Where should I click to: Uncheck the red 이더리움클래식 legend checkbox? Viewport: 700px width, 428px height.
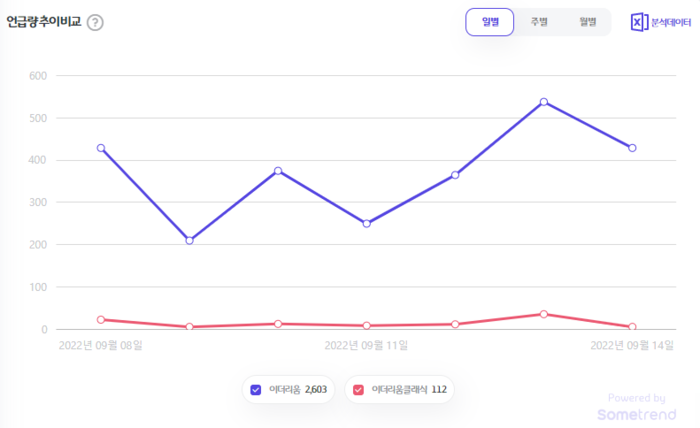coord(358,389)
